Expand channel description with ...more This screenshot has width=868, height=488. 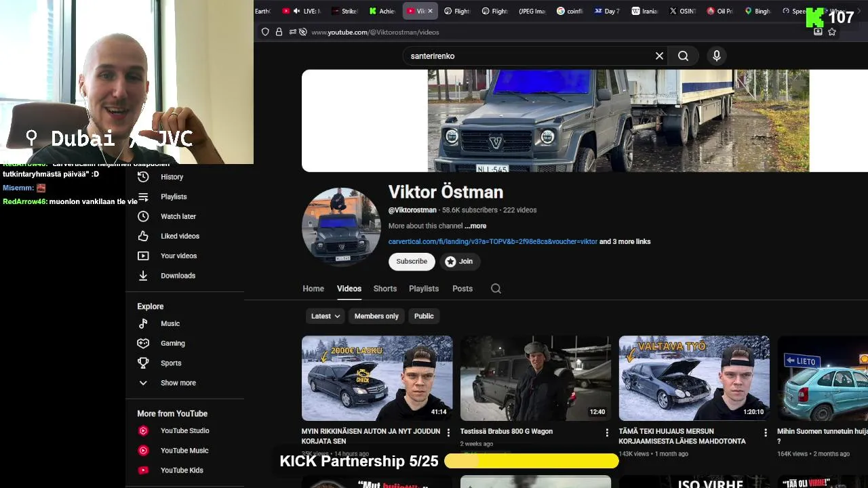(475, 226)
